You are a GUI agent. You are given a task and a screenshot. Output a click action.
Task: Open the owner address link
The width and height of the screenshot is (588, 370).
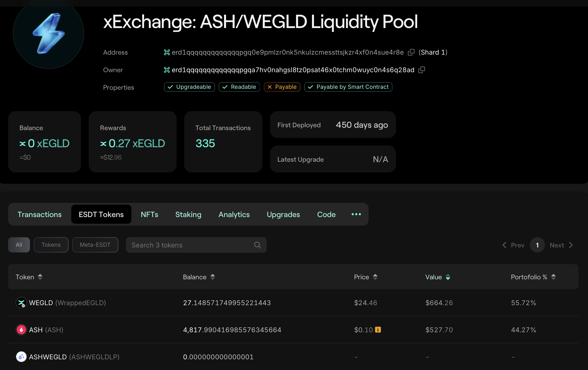pyautogui.click(x=293, y=70)
